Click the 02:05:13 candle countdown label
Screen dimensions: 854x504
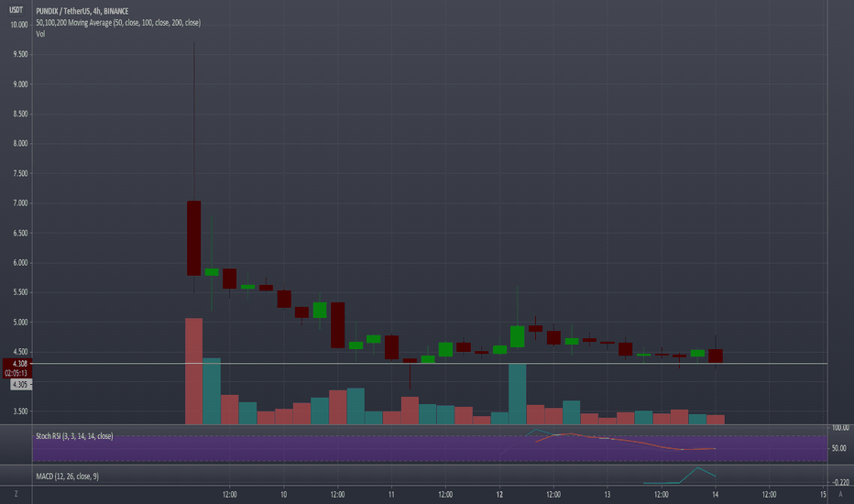coord(17,373)
